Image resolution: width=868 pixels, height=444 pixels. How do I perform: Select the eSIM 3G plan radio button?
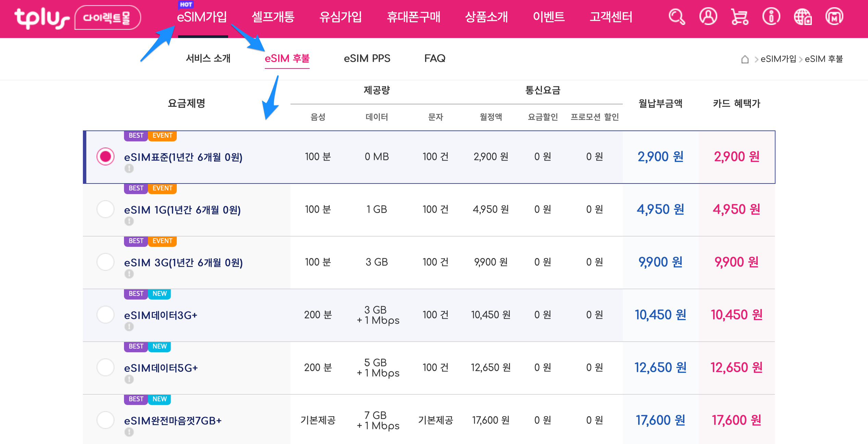[106, 262]
